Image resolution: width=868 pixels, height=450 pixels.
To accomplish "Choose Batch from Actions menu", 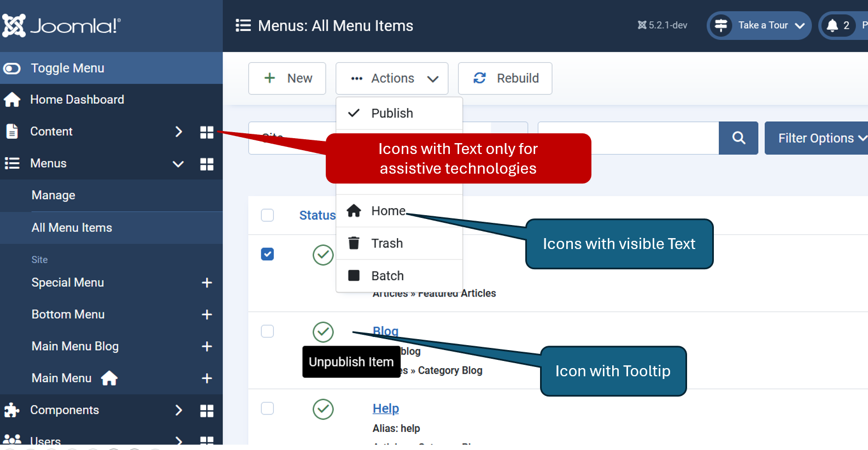I will [x=399, y=276].
